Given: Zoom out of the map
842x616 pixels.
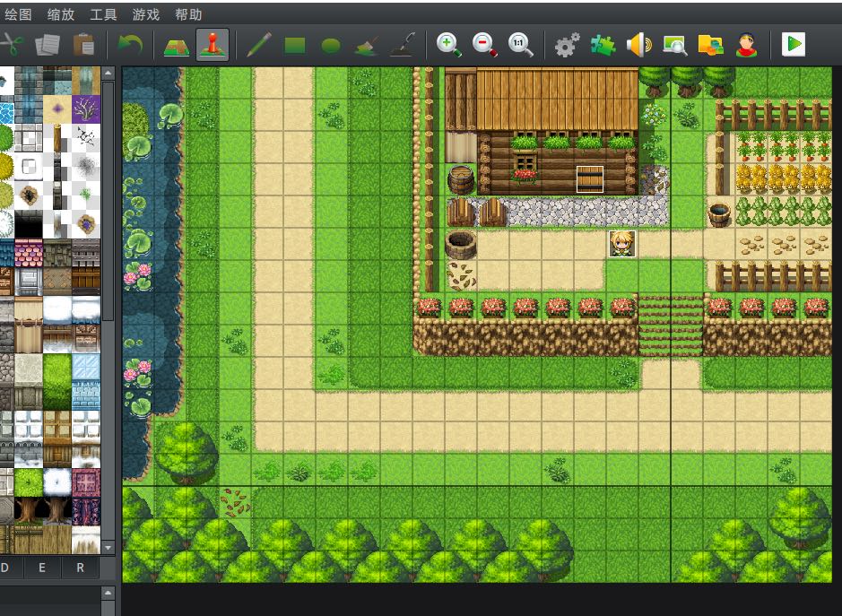Looking at the screenshot, I should (x=485, y=45).
